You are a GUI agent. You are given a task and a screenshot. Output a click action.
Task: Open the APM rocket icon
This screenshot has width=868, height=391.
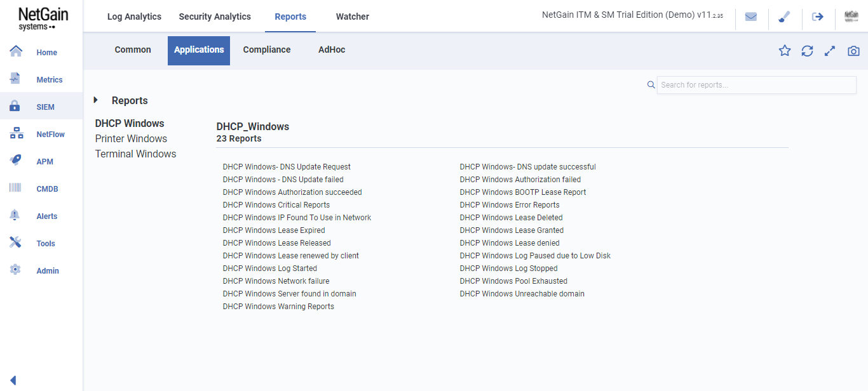(16, 161)
